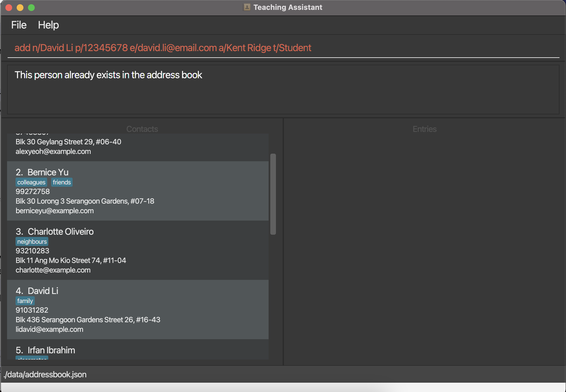
Task: Click the Entries panel header
Action: (424, 129)
